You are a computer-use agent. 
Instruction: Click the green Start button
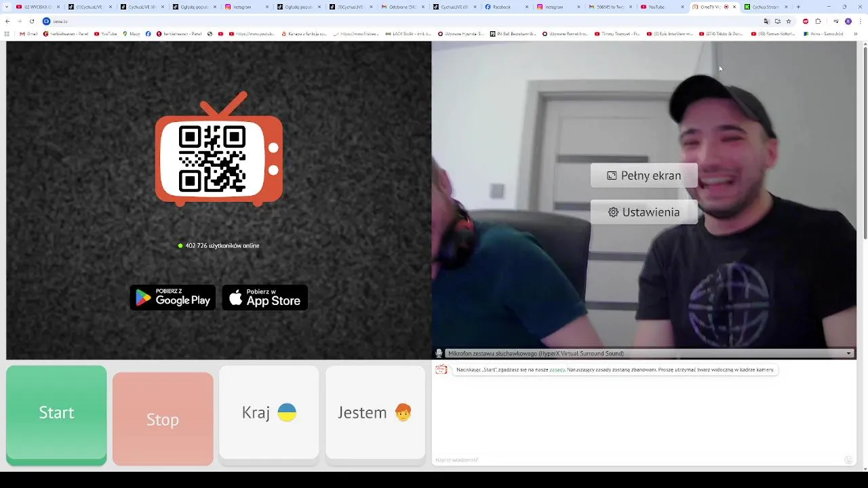(56, 415)
